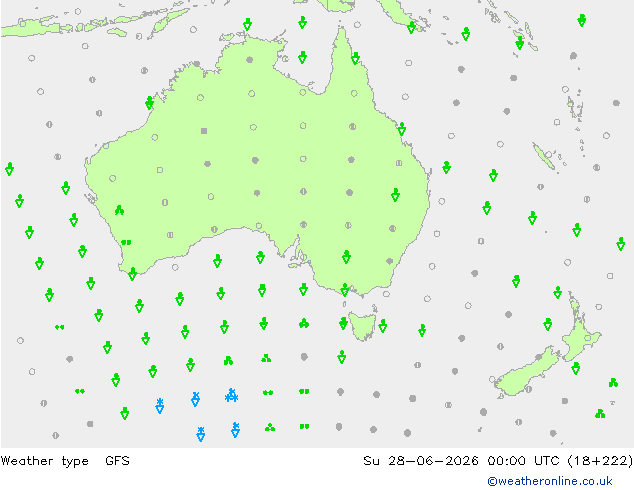
Task: Select green shower symbol just west of Tasmania
Action: [343, 323]
